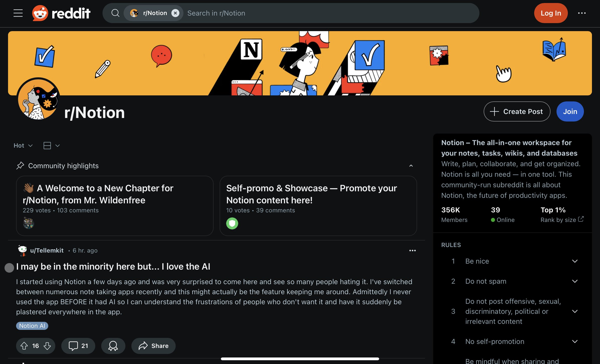Open the Hot sort dropdown
The image size is (600, 364).
[23, 146]
